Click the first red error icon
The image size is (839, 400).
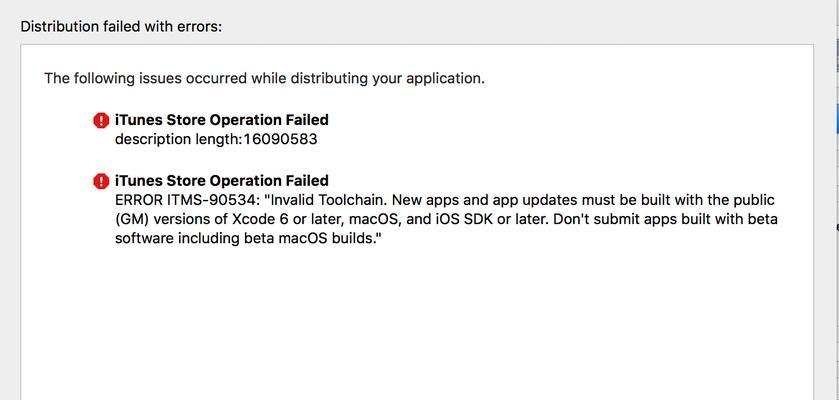pyautogui.click(x=101, y=120)
